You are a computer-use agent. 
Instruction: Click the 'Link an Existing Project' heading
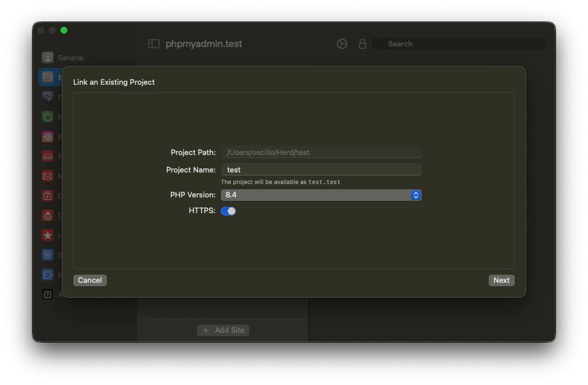pyautogui.click(x=114, y=82)
